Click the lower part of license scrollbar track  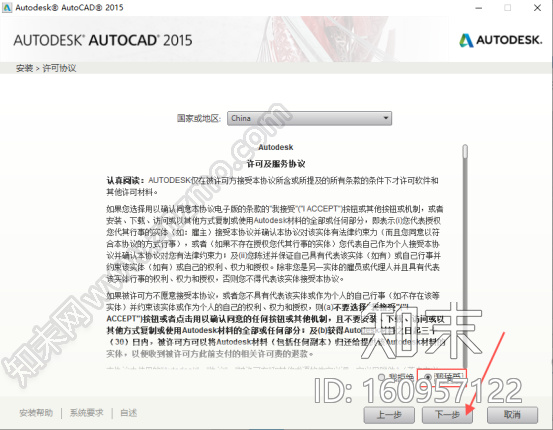click(465, 300)
